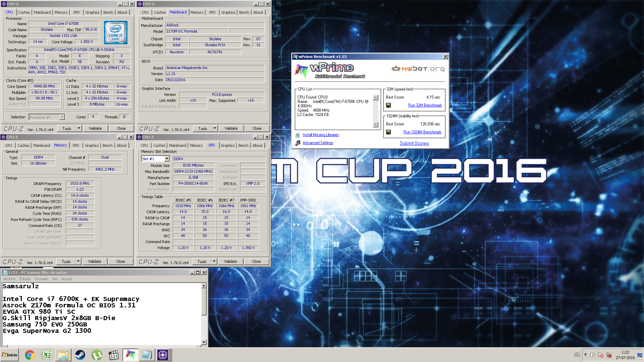Open the Action Center flag tray icon

[600, 355]
